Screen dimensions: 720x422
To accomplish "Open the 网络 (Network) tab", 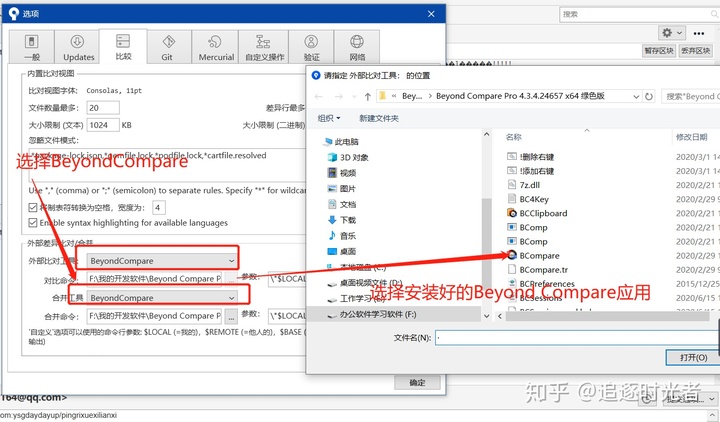I will point(357,47).
